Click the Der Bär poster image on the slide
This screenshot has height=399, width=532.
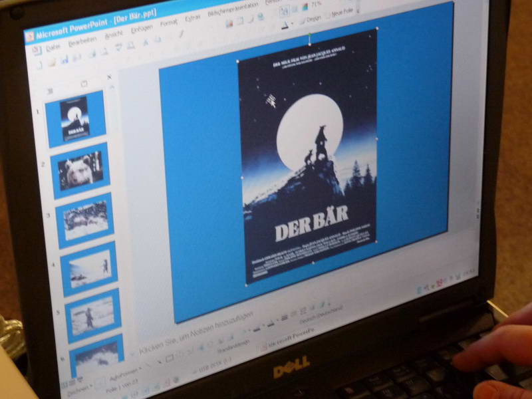(x=309, y=156)
